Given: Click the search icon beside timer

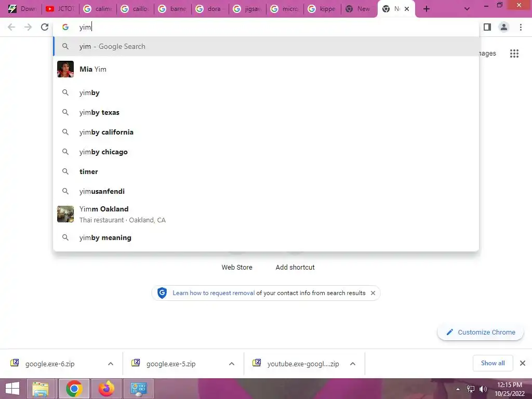Looking at the screenshot, I should click(65, 171).
